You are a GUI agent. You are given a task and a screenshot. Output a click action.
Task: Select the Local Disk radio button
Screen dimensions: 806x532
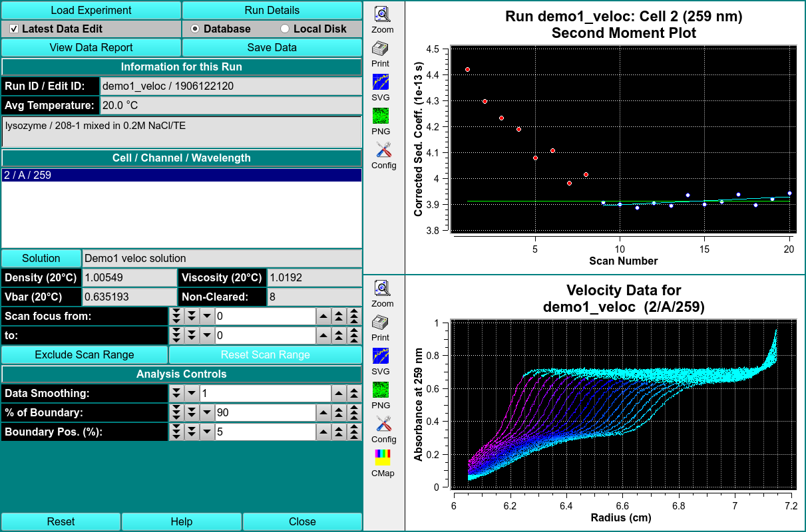point(285,29)
